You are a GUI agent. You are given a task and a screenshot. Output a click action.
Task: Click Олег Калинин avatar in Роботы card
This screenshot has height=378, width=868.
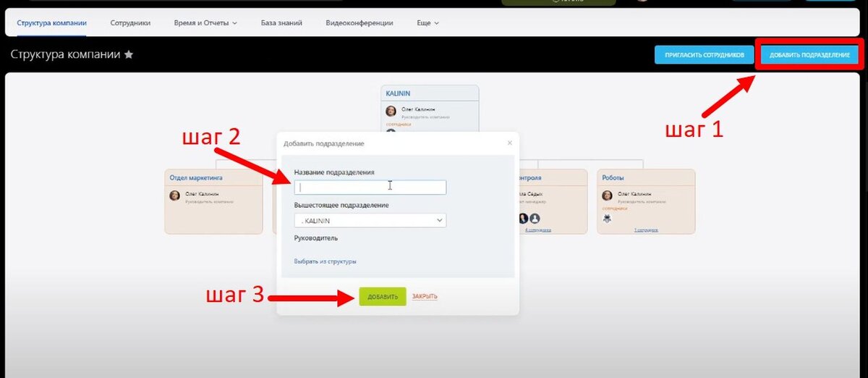607,196
